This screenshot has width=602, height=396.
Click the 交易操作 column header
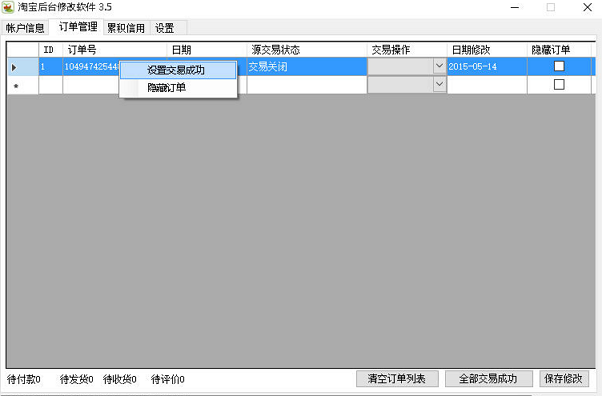pos(407,50)
